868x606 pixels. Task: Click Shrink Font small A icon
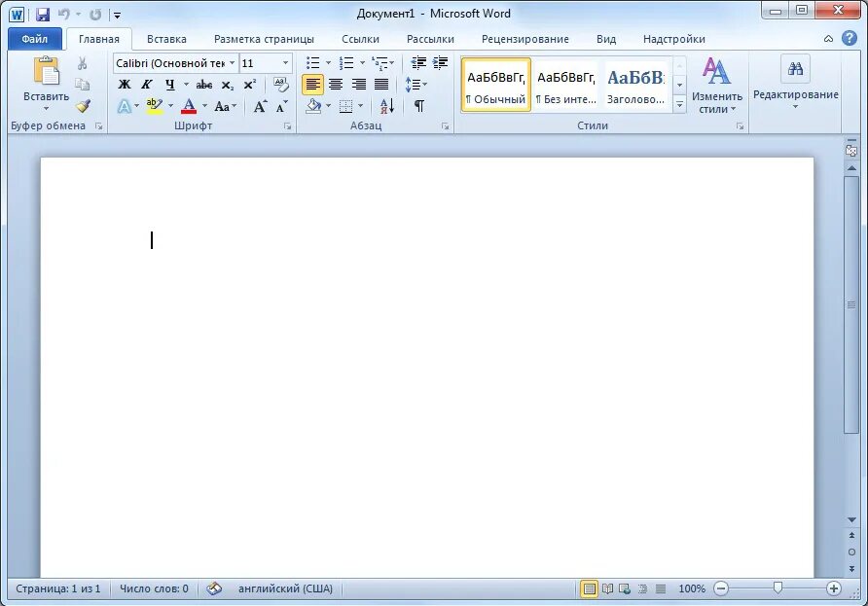(x=281, y=106)
